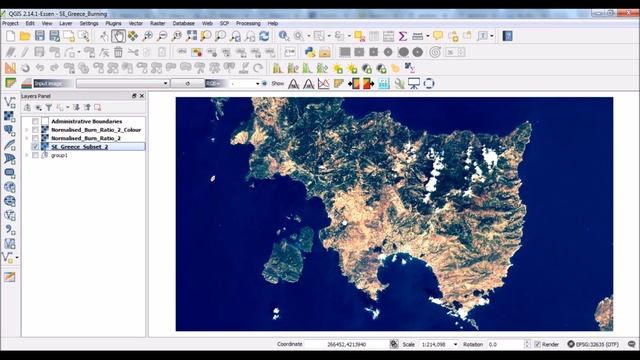The height and width of the screenshot is (360, 640).
Task: Save the project using the floppy disk icon
Action: click(40, 36)
